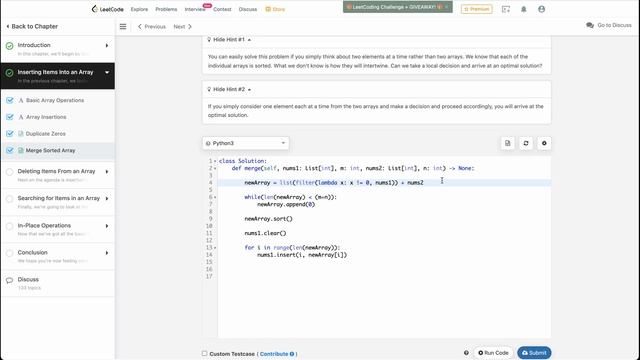Expand Deleting Items From an Array arrow
The width and height of the screenshot is (640, 360).
tap(107, 171)
